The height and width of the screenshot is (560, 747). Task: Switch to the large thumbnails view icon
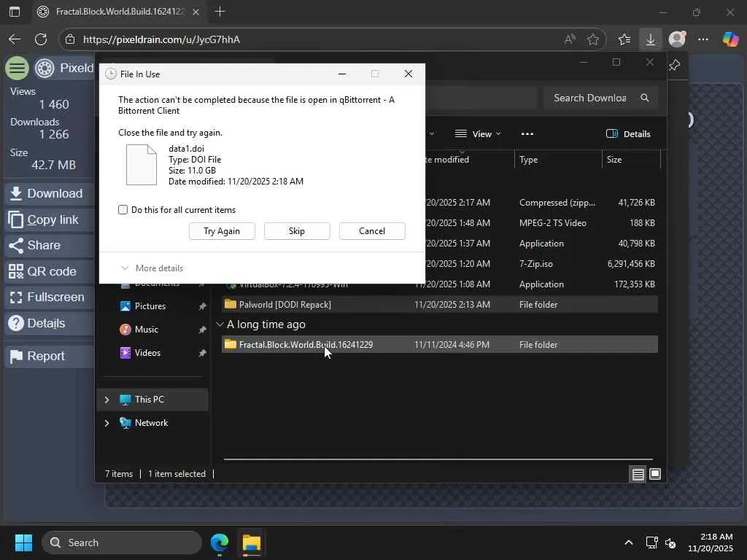tap(655, 474)
